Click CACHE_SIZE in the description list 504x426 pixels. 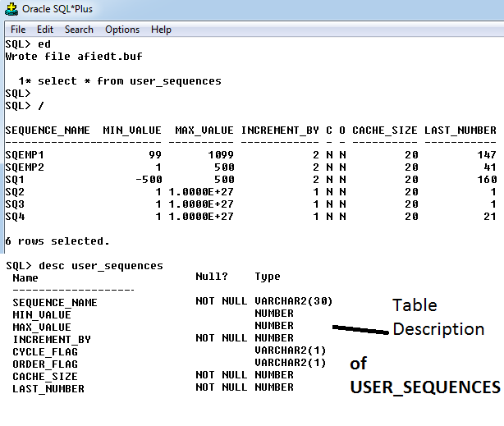[45, 377]
